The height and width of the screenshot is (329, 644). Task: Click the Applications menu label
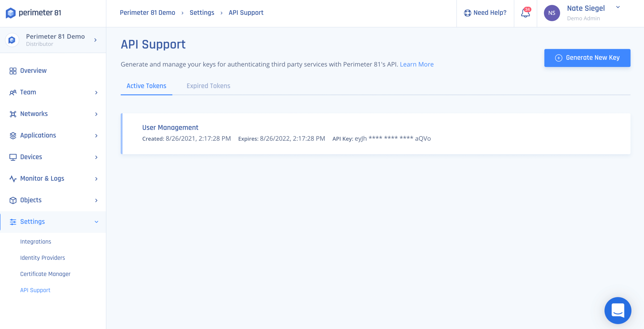coord(38,136)
